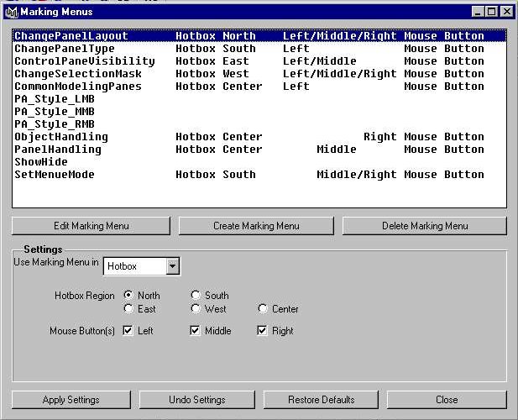The height and width of the screenshot is (420, 518).
Task: Close window via title bar X
Action: (x=506, y=12)
